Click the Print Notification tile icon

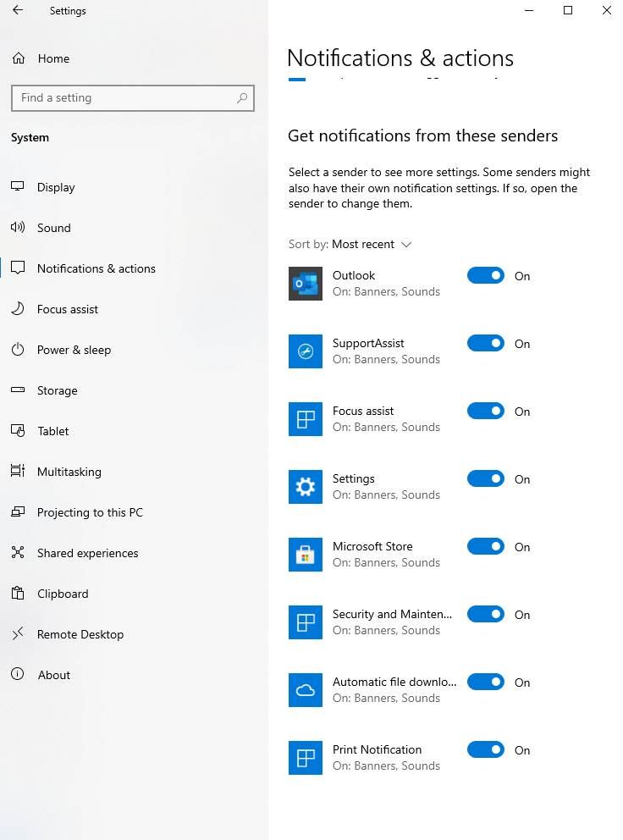coord(306,758)
